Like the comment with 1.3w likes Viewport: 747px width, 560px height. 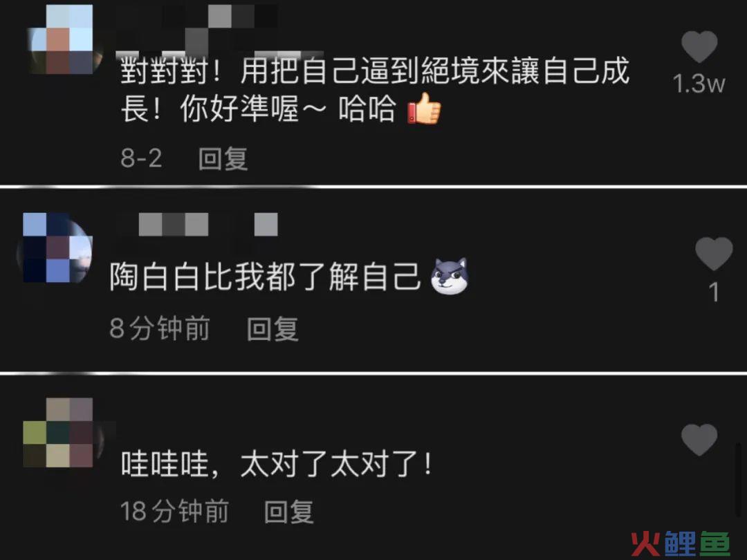click(x=699, y=47)
